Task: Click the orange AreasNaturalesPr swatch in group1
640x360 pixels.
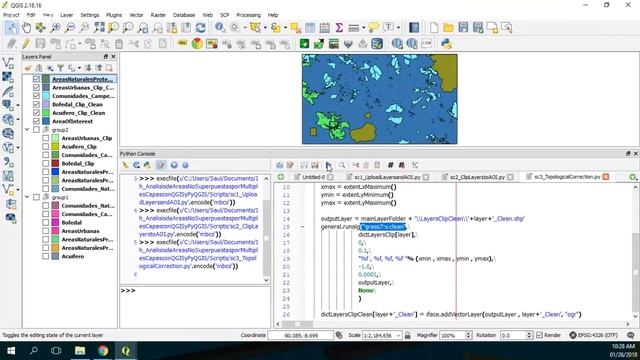Action: pos(55,248)
